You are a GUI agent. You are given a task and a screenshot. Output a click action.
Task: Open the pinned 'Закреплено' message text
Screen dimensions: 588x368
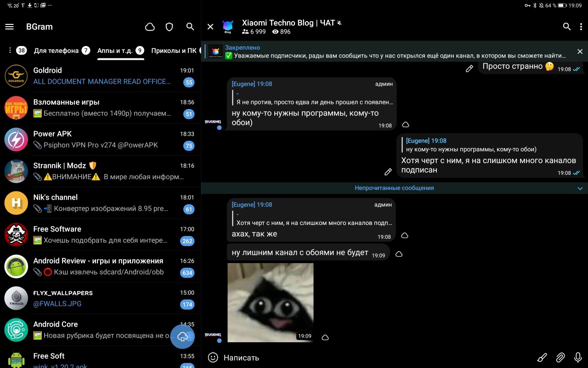click(395, 52)
